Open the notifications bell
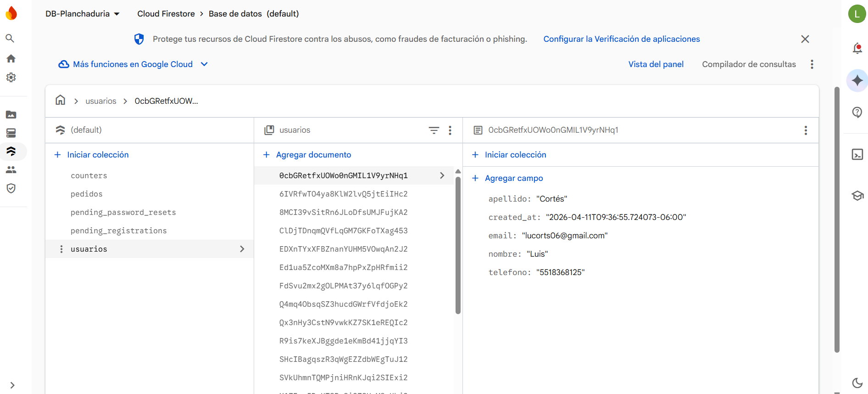This screenshot has height=394, width=868. [x=857, y=48]
